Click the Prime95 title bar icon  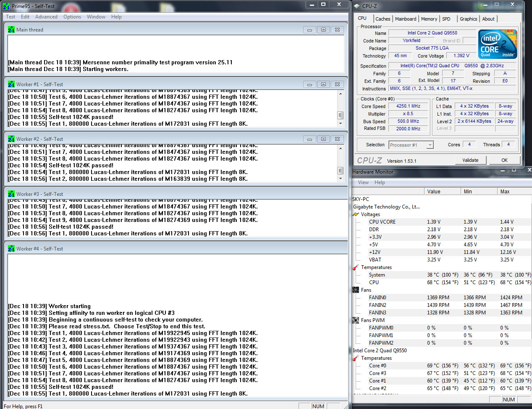pos(6,6)
